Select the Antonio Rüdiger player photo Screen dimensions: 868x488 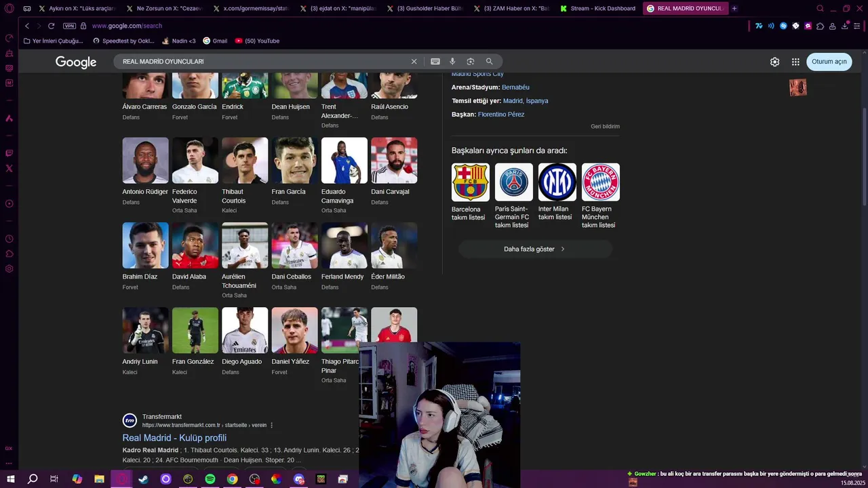click(x=145, y=161)
